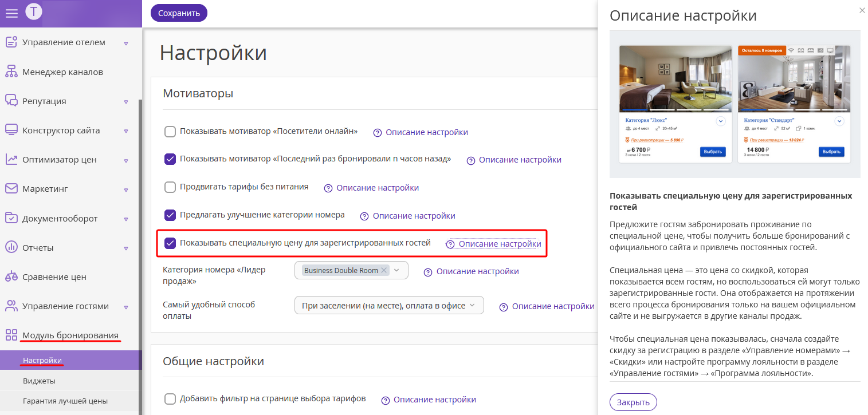Expand the Управление отелем menu arrow
Screen dimensions: 868x415
point(126,43)
